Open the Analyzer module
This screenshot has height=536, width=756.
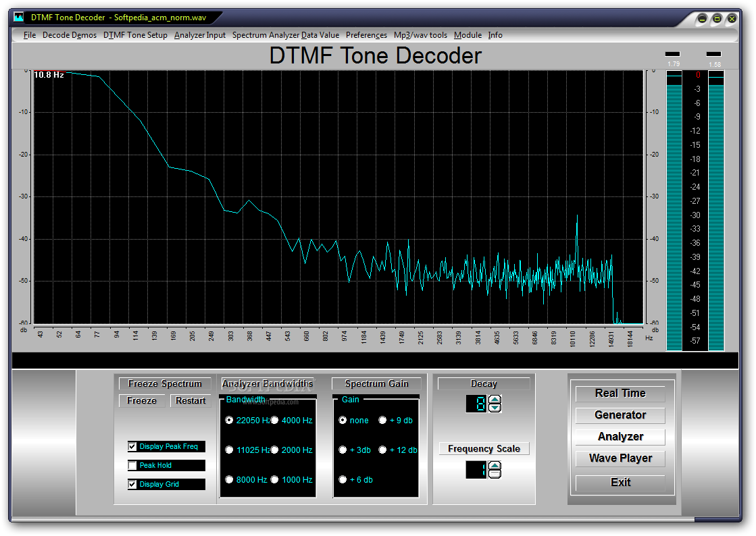[x=620, y=437]
